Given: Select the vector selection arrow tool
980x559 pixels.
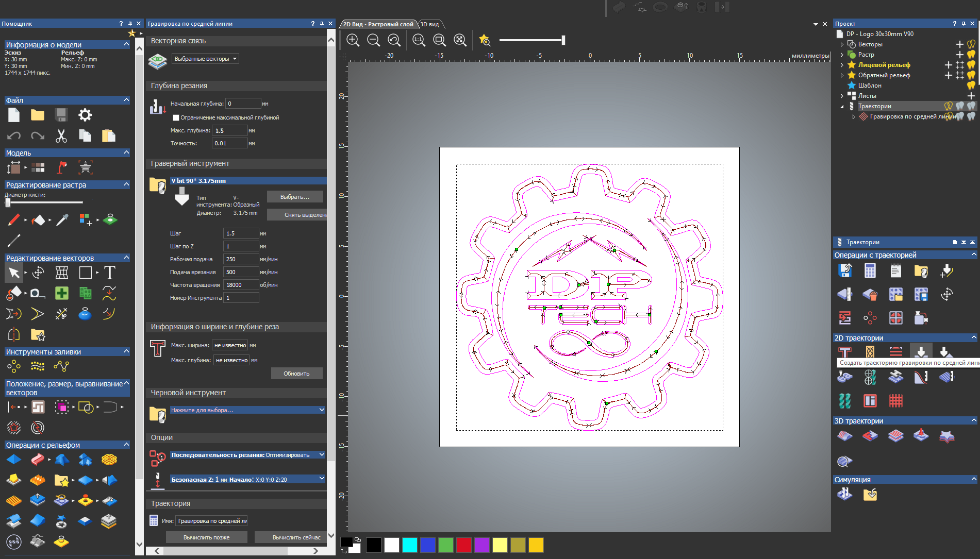Looking at the screenshot, I should point(14,273).
